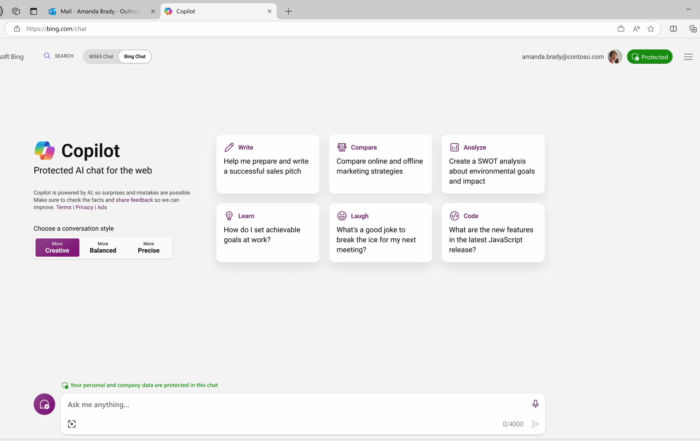The height and width of the screenshot is (441, 700).
Task: Open the share feedback link
Action: tap(134, 200)
